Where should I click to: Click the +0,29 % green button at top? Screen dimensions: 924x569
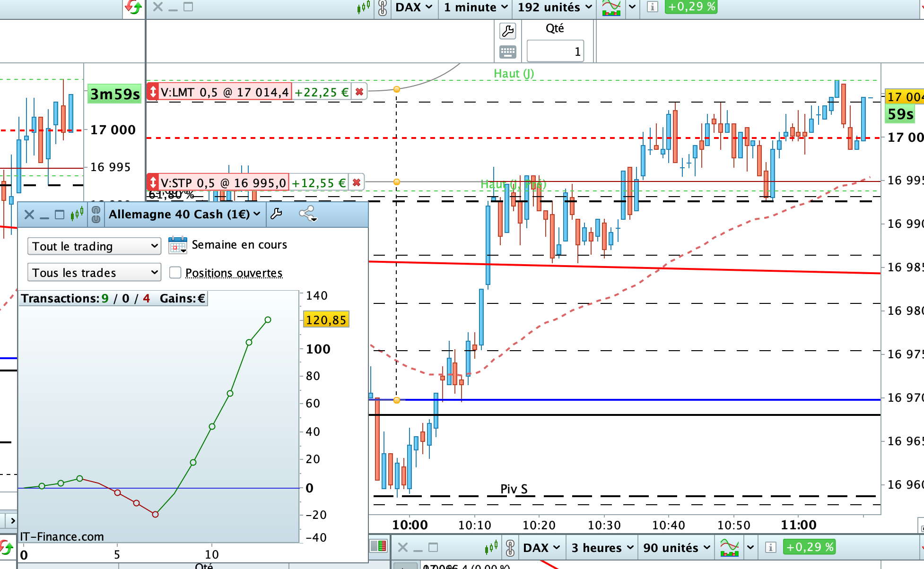pos(691,7)
